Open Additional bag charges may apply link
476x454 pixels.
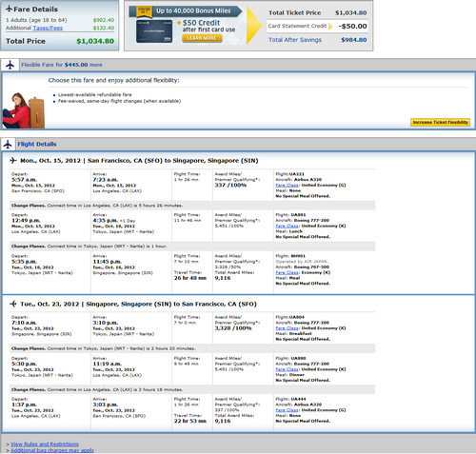click(52, 450)
